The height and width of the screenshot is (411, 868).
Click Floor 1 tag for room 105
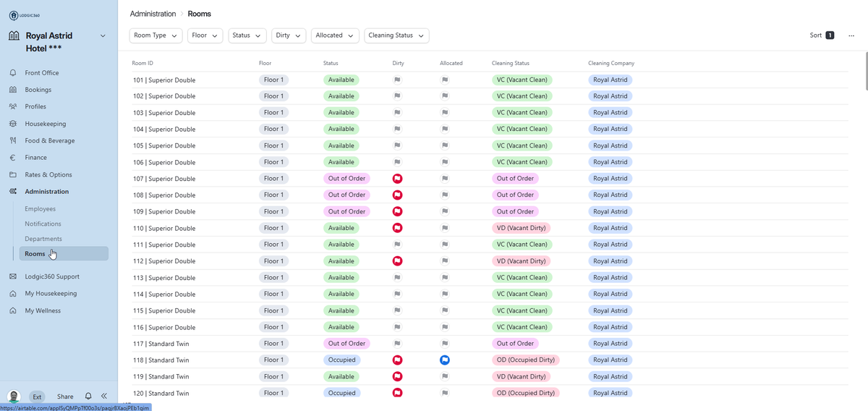(273, 145)
